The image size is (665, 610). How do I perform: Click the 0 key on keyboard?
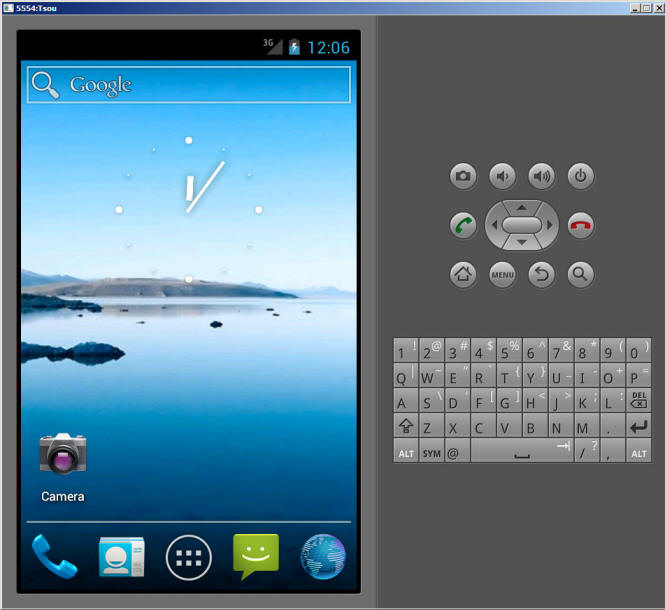coord(639,350)
